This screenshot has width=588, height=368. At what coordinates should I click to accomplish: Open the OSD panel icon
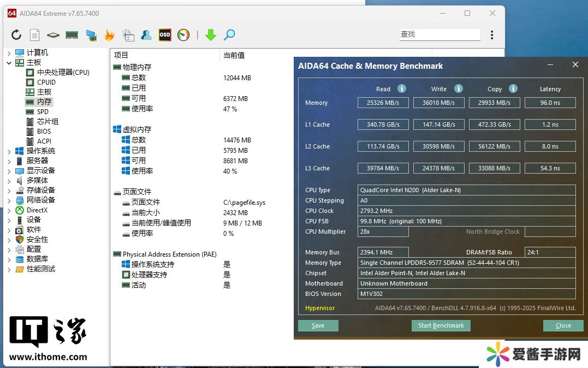(x=164, y=35)
